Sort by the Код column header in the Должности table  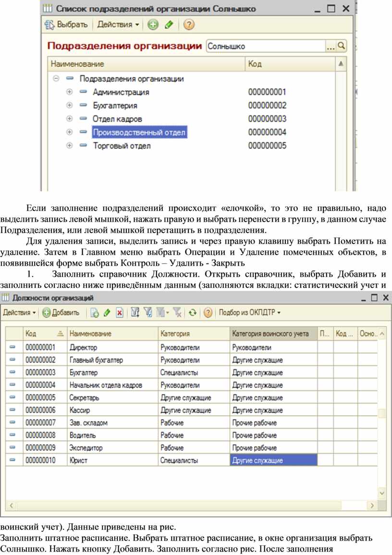pos(44,333)
